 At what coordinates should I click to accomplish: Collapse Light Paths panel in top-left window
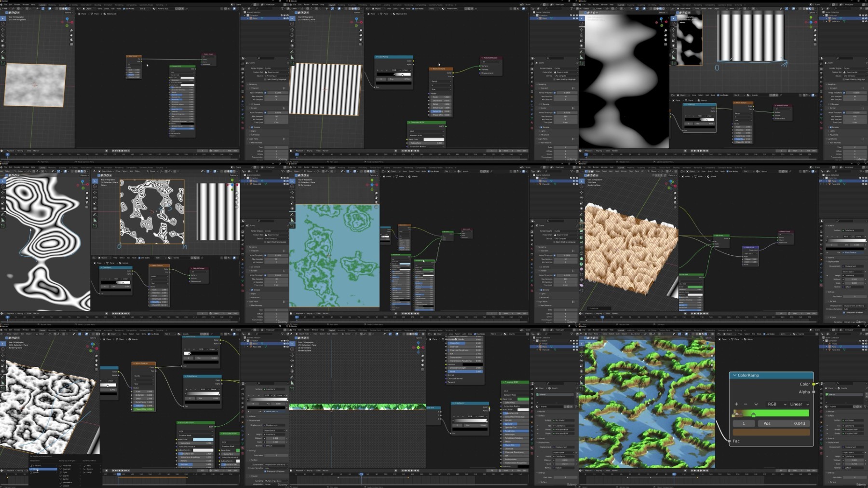[x=248, y=139]
